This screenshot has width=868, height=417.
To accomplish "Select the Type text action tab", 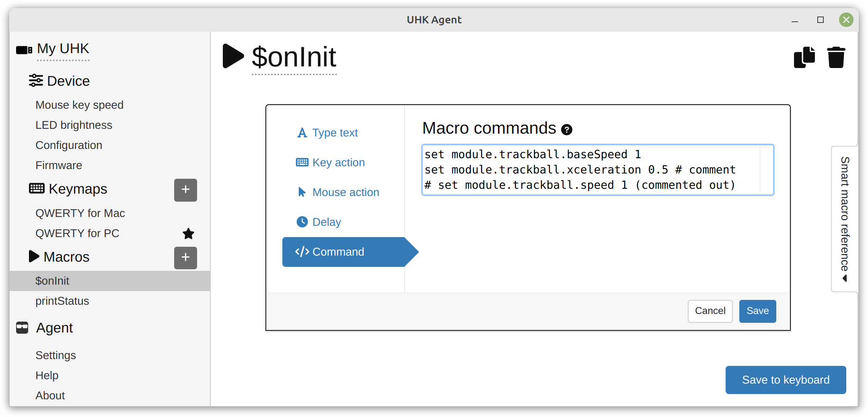I will 327,133.
